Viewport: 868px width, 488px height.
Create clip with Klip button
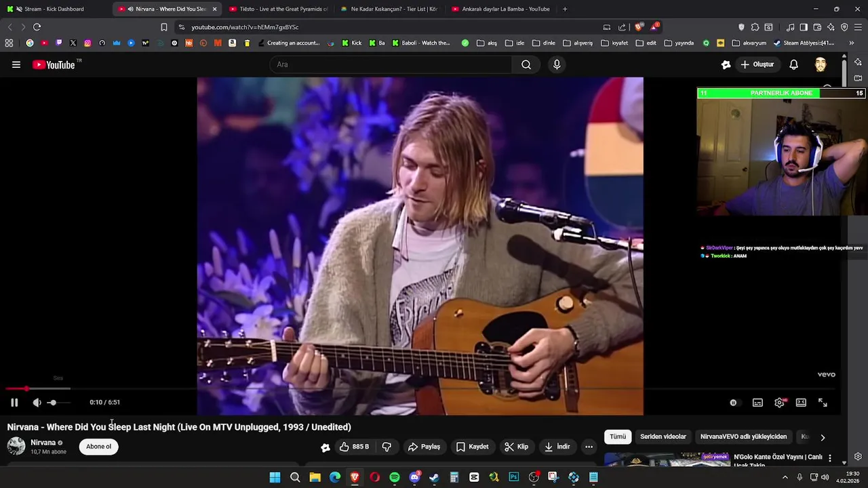517,447
